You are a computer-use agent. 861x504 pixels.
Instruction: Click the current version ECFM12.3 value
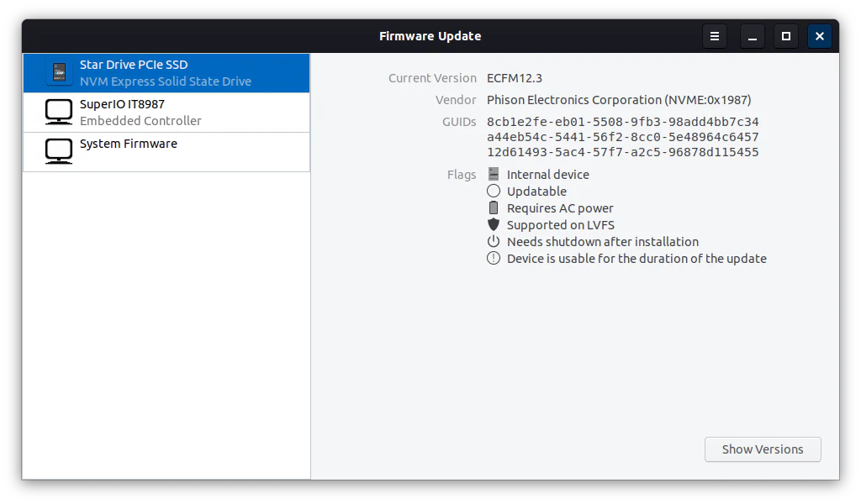coord(515,78)
